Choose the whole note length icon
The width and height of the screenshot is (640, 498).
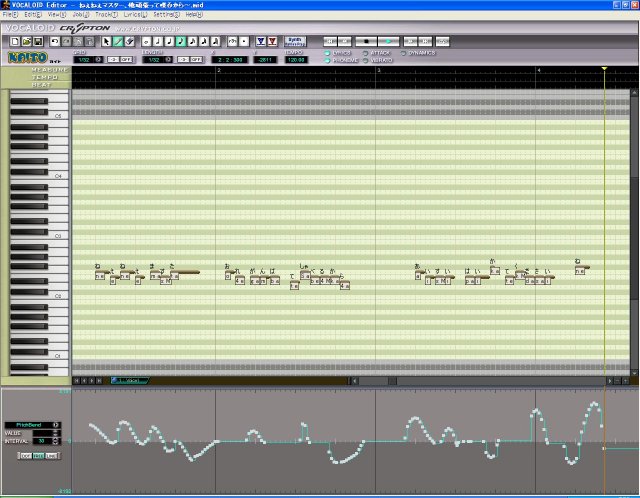coord(146,42)
